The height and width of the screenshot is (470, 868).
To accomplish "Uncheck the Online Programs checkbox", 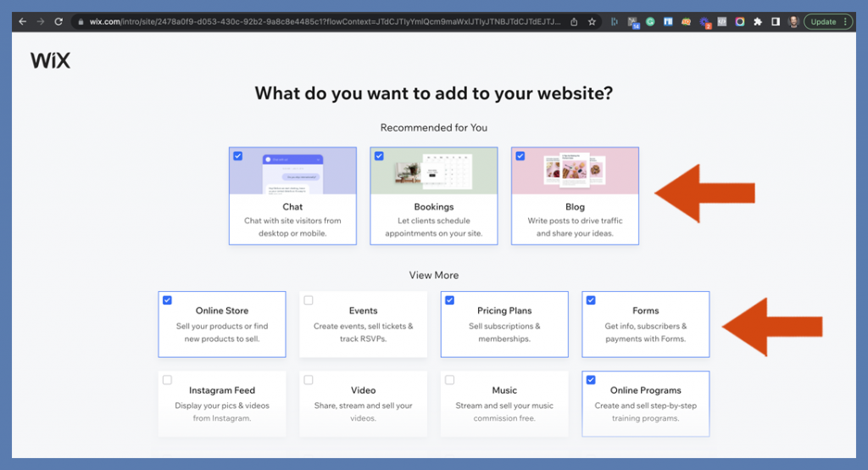I will (x=591, y=380).
